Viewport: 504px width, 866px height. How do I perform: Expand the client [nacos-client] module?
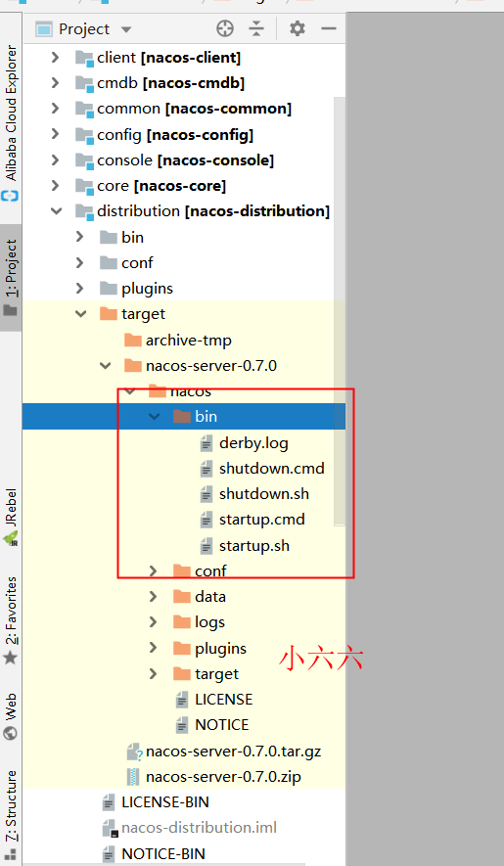tap(55, 58)
